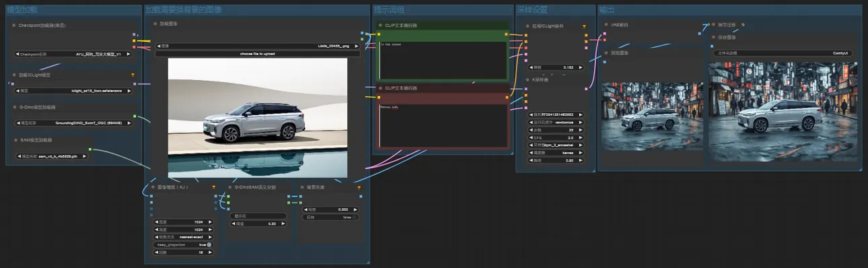Open the randomize 运行后操作 option

click(556, 123)
